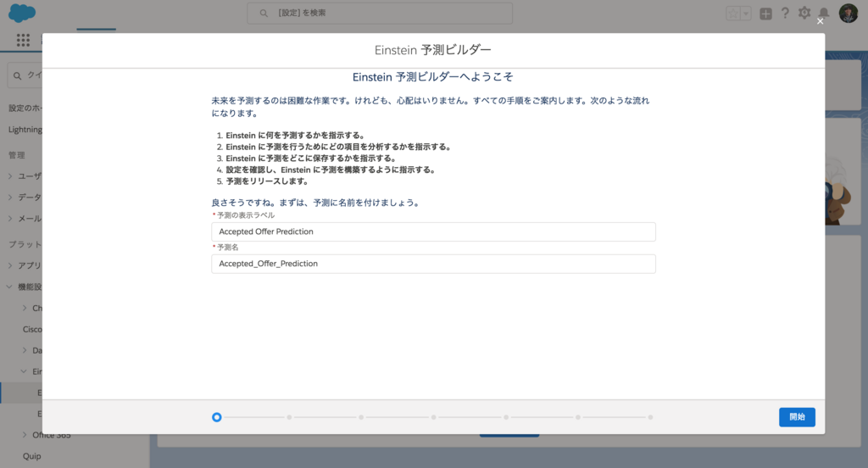
Task: Open the setup gear icon
Action: (x=804, y=13)
